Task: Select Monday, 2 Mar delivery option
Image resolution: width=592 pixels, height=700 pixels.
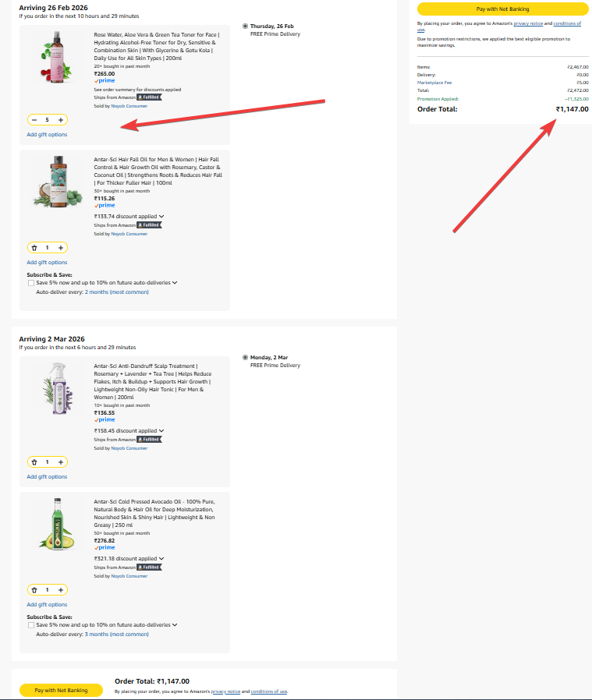Action: pos(246,357)
